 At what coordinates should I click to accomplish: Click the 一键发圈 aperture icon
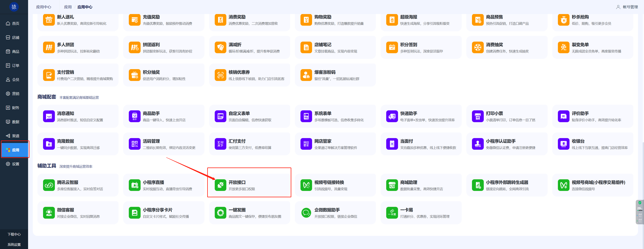tap(220, 213)
